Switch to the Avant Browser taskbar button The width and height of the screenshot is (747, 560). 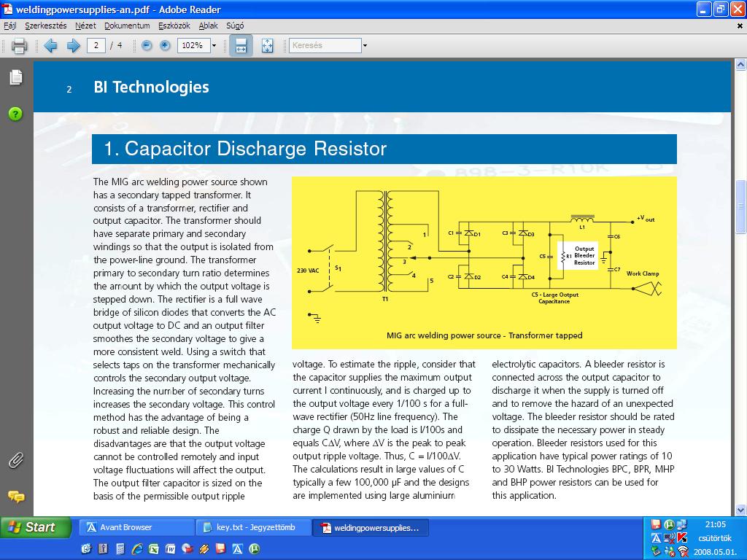pyautogui.click(x=136, y=528)
